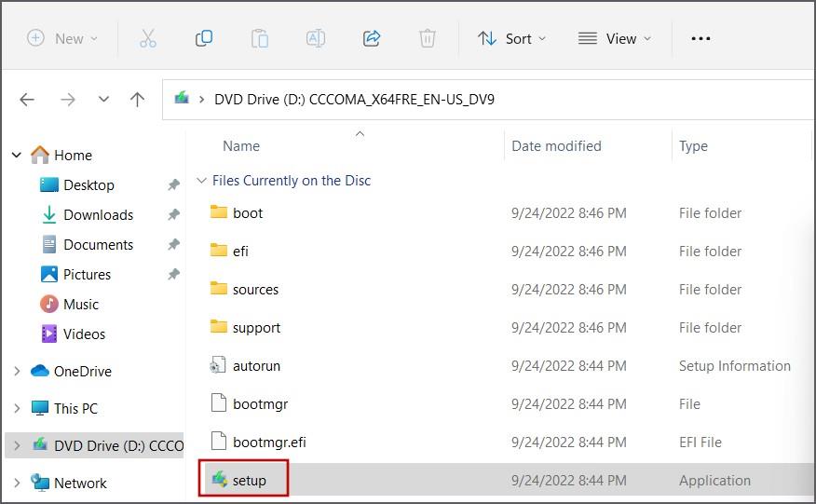Image resolution: width=816 pixels, height=504 pixels.
Task: Go back with the left arrow
Action: [x=27, y=99]
